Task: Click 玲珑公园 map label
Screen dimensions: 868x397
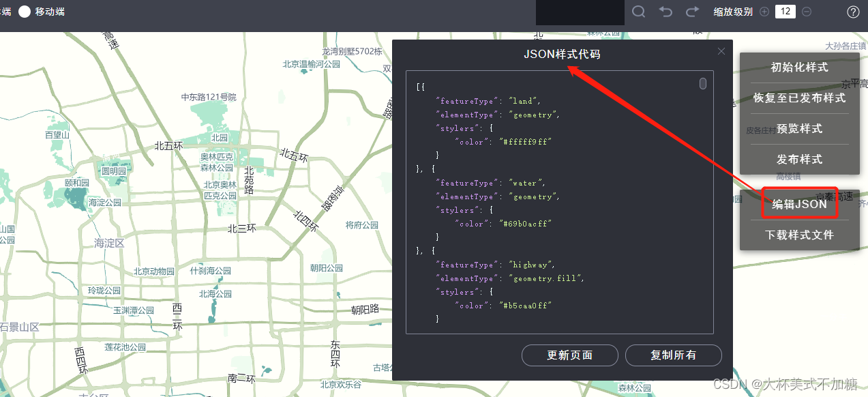Action: point(104,291)
